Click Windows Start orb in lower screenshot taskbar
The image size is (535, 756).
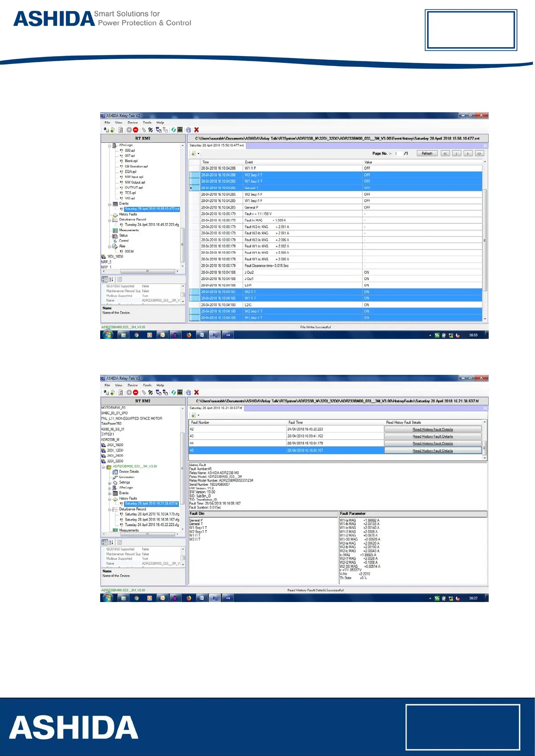[108, 598]
